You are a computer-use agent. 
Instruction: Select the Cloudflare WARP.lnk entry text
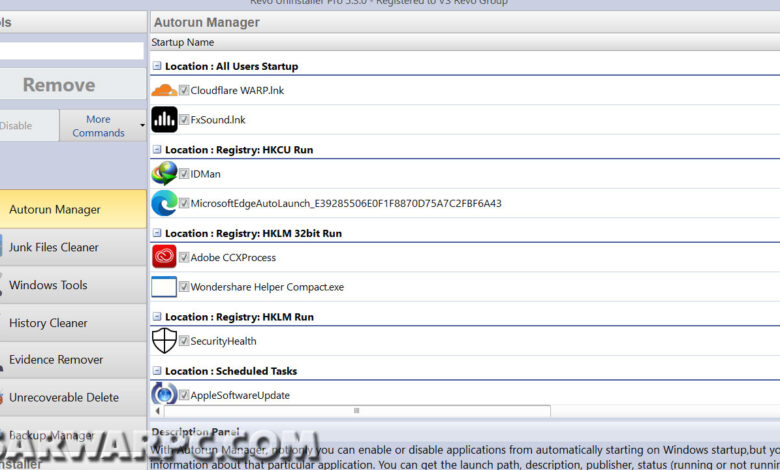coord(237,91)
